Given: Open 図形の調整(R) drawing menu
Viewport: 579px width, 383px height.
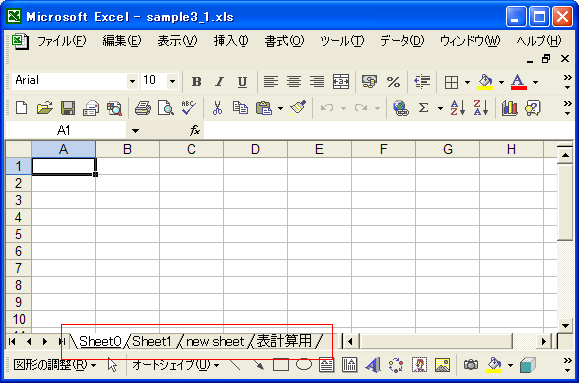Looking at the screenshot, I should click(55, 365).
